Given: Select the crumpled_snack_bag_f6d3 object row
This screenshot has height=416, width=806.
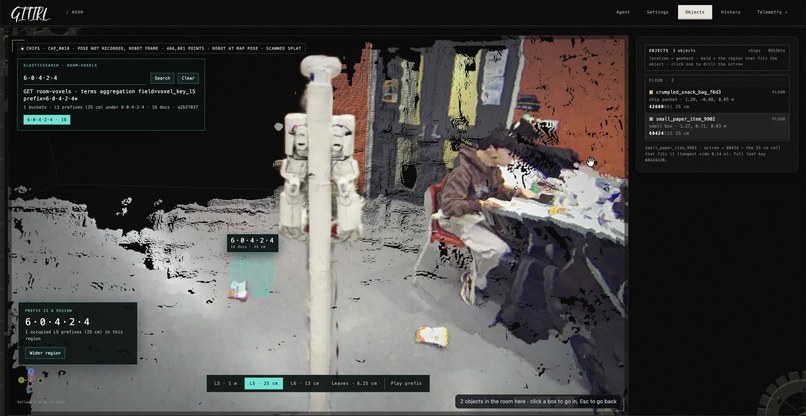Looking at the screenshot, I should coord(717,100).
